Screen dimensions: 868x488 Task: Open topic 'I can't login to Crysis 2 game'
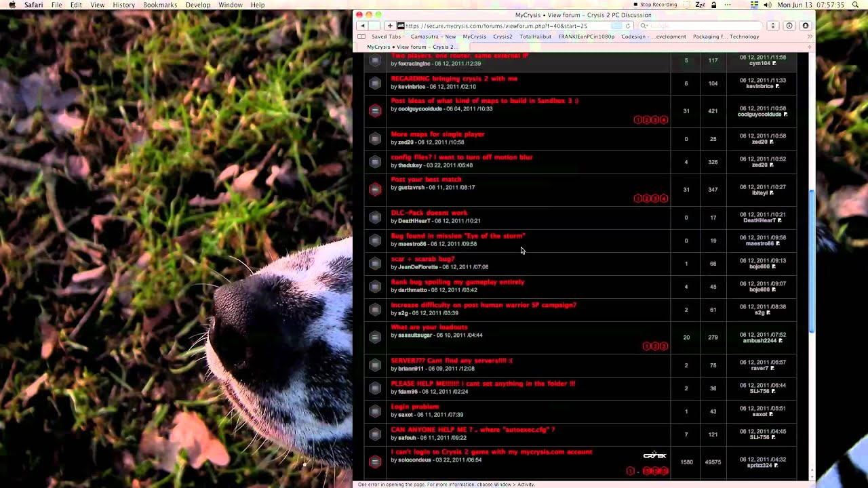(x=492, y=452)
